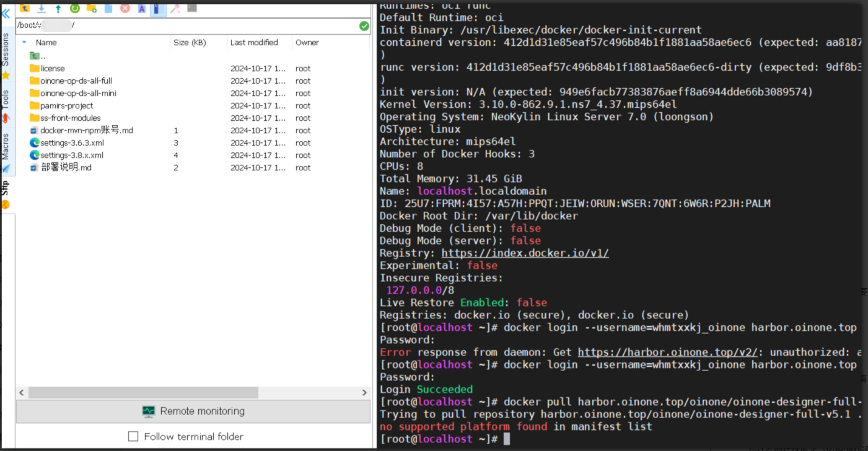This screenshot has width=868, height=451.
Task: Open the Macros side tab
Action: tap(6, 146)
